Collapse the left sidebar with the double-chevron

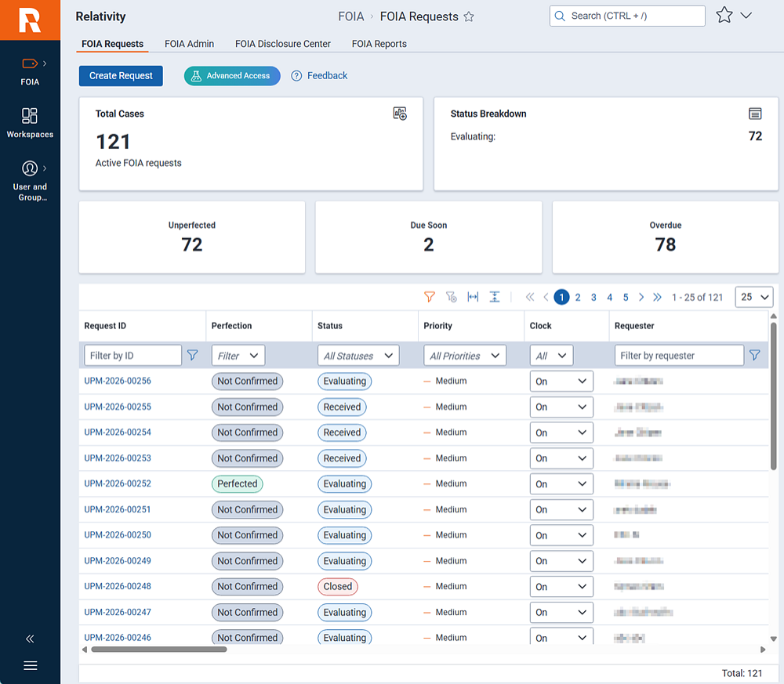30,639
